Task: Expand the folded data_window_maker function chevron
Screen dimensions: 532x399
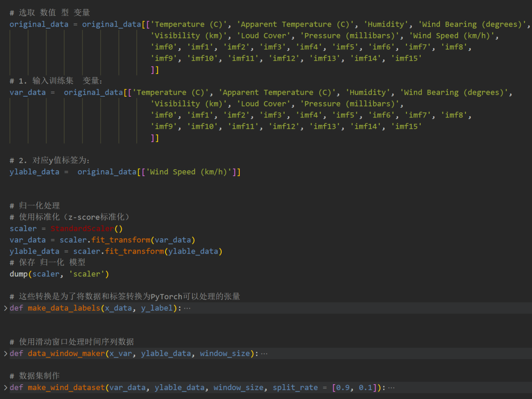Action: 5,354
